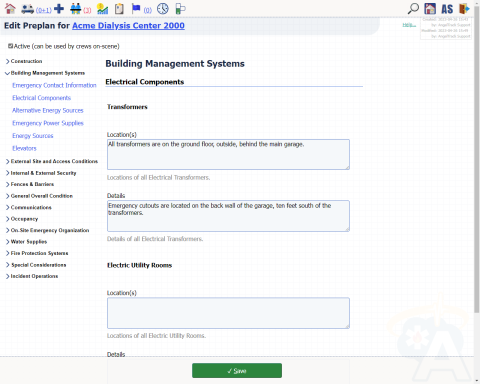Open the AS user profile icon
Viewport: 480px width, 384px height.
(447, 9)
